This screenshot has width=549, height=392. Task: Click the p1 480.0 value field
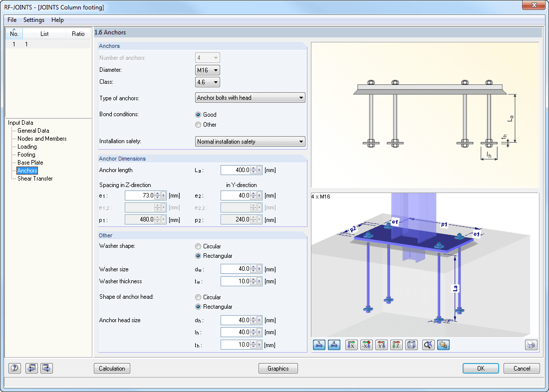tap(139, 219)
